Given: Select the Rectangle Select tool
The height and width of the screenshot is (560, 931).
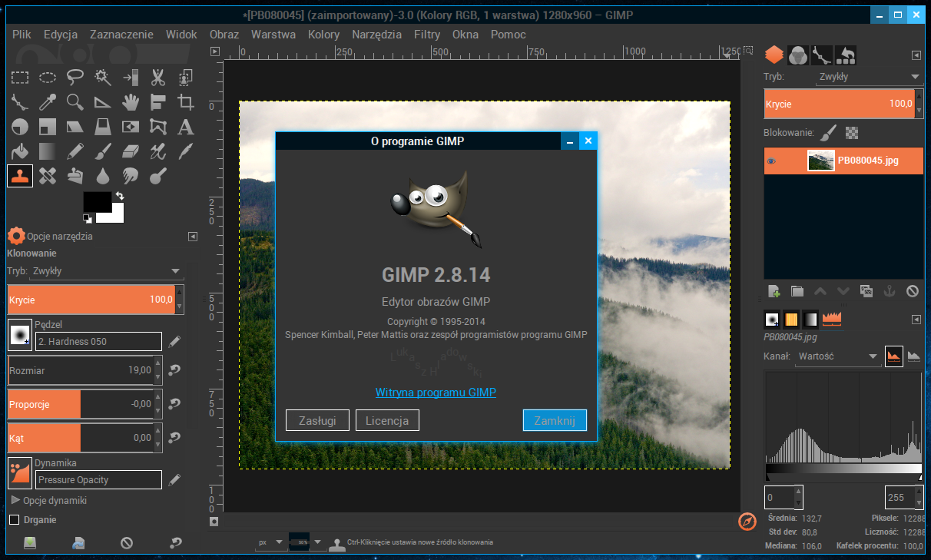Looking at the screenshot, I should (20, 77).
